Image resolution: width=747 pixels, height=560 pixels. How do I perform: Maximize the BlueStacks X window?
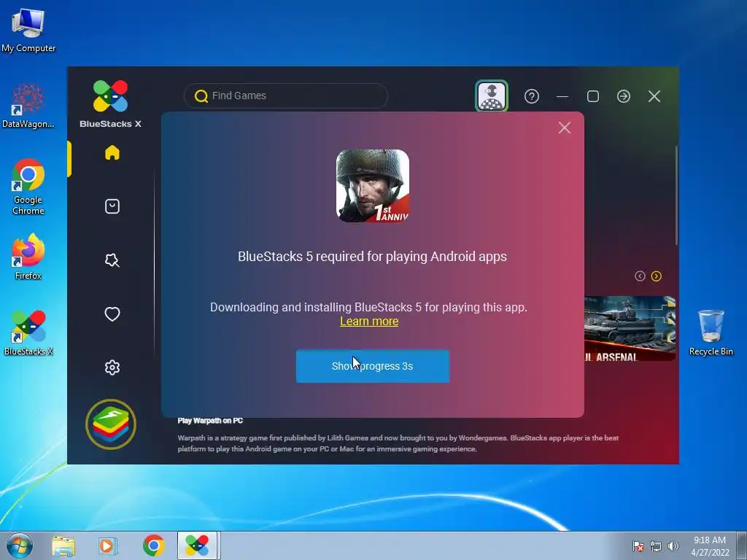pyautogui.click(x=593, y=97)
